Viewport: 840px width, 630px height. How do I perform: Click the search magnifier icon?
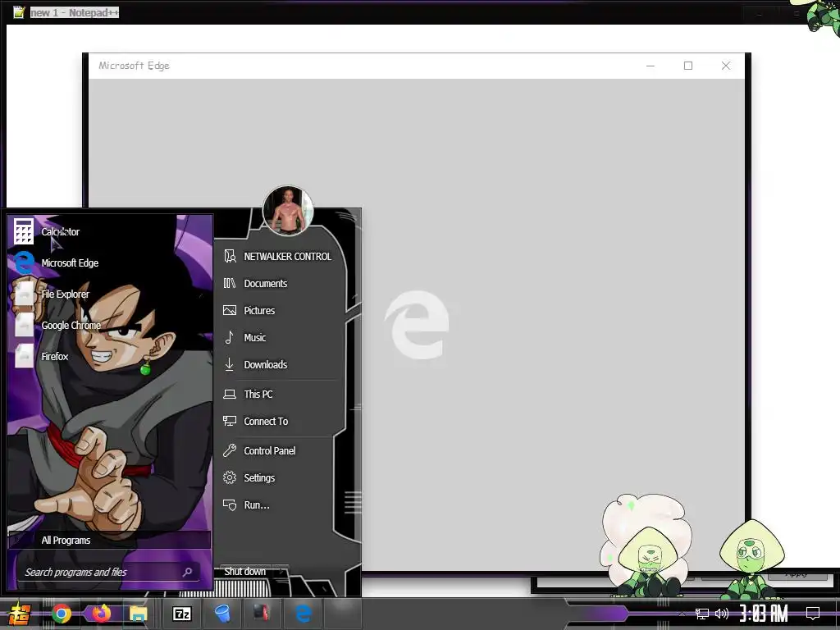click(188, 572)
